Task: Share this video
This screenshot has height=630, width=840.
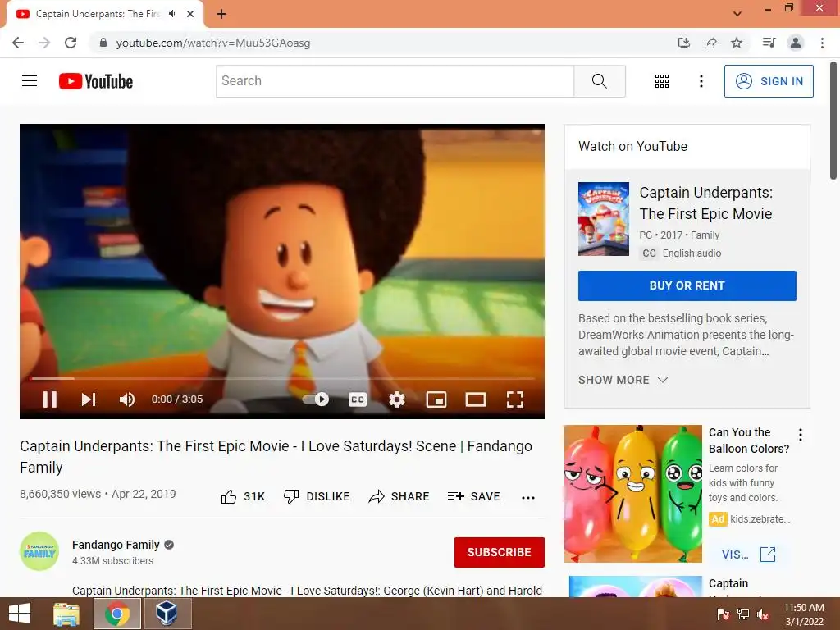Action: pos(399,496)
